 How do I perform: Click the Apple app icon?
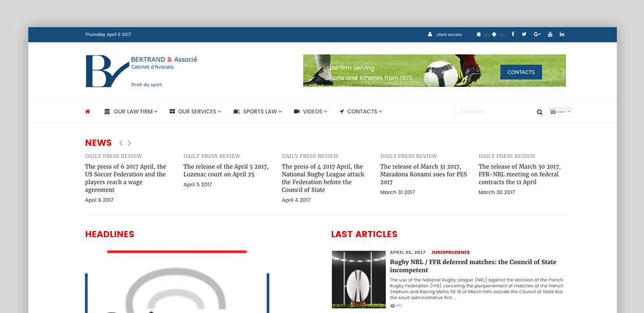coord(478,34)
